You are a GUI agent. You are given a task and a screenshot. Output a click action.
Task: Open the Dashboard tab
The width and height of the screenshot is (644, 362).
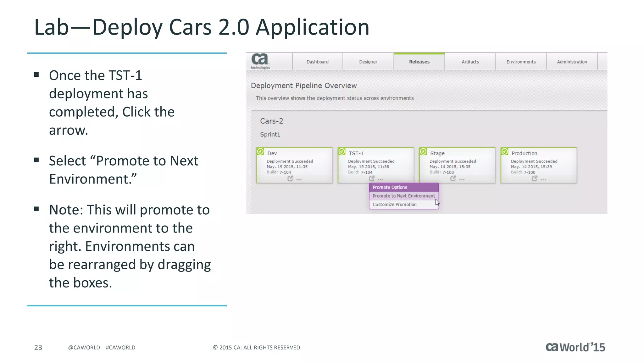(318, 62)
